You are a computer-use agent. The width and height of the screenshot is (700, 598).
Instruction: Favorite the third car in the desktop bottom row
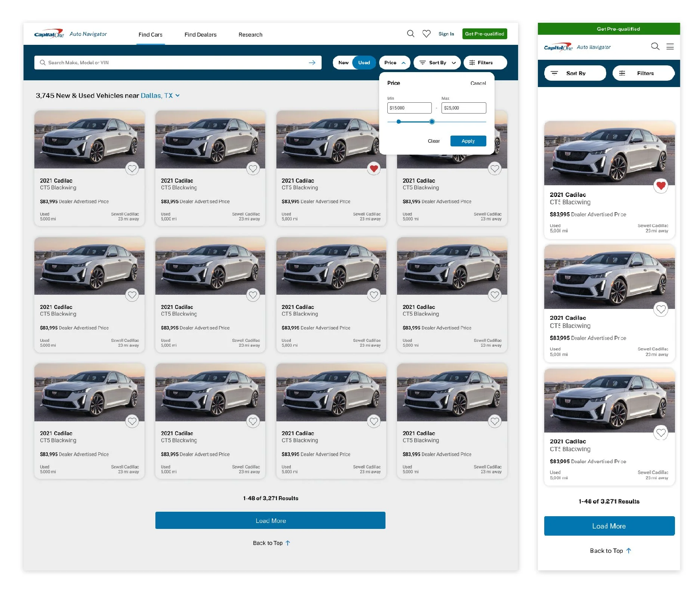[x=374, y=421]
